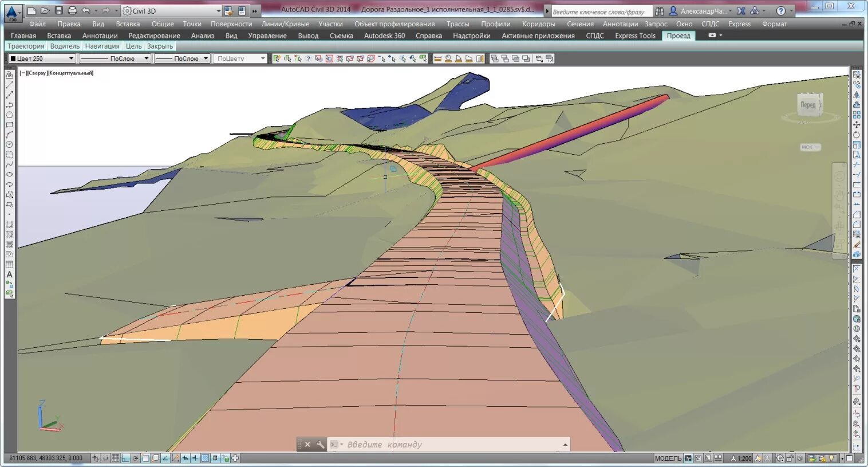
Task: Switch to the Анализ ribbon tab
Action: point(203,36)
